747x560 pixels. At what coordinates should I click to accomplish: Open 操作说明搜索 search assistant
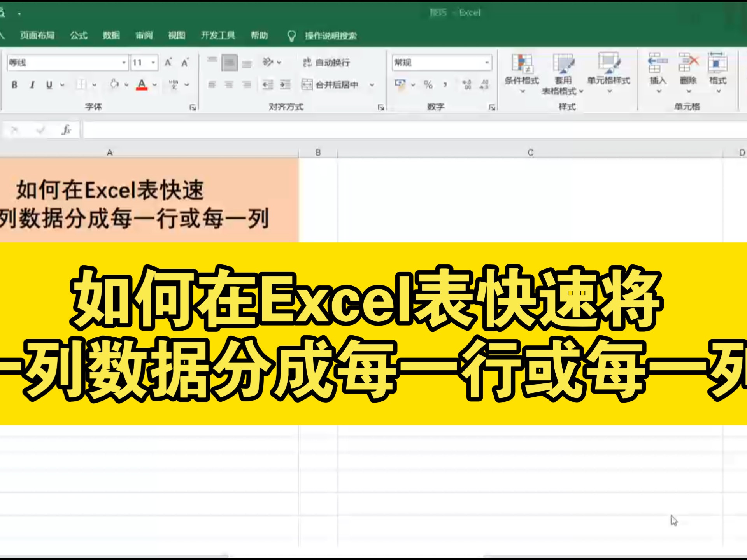coord(330,35)
